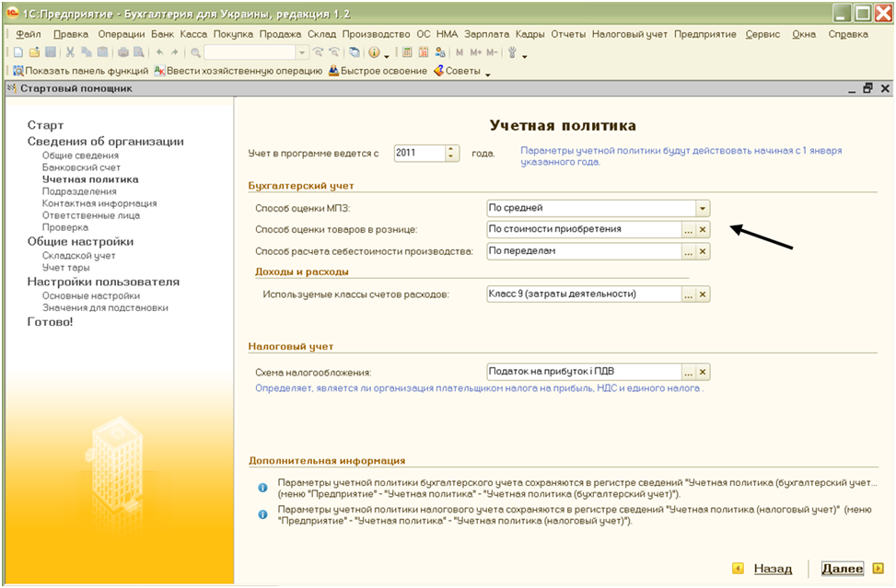
Task: Clear Способ оценки товаров в рознице field
Action: [x=703, y=230]
